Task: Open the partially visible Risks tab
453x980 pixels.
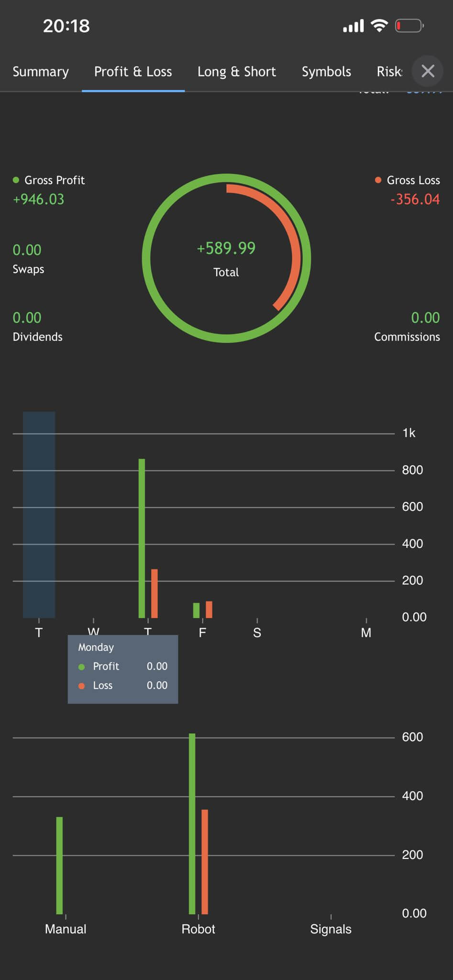Action: point(389,72)
